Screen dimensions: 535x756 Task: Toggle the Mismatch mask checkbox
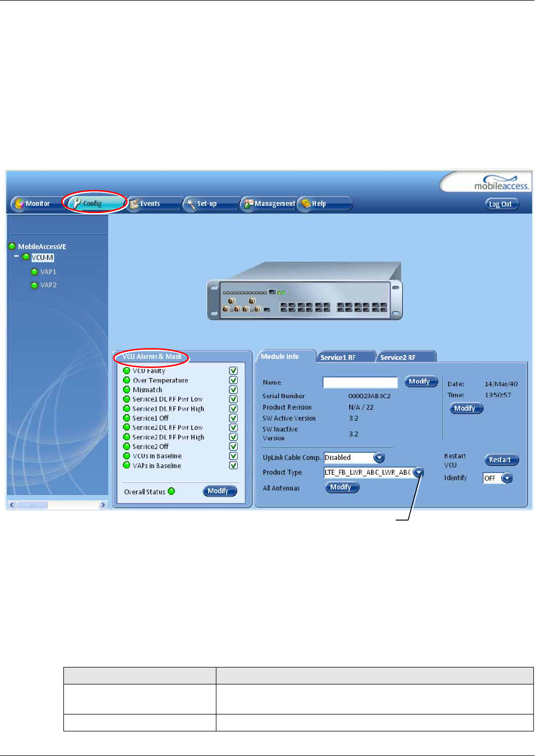coord(233,389)
